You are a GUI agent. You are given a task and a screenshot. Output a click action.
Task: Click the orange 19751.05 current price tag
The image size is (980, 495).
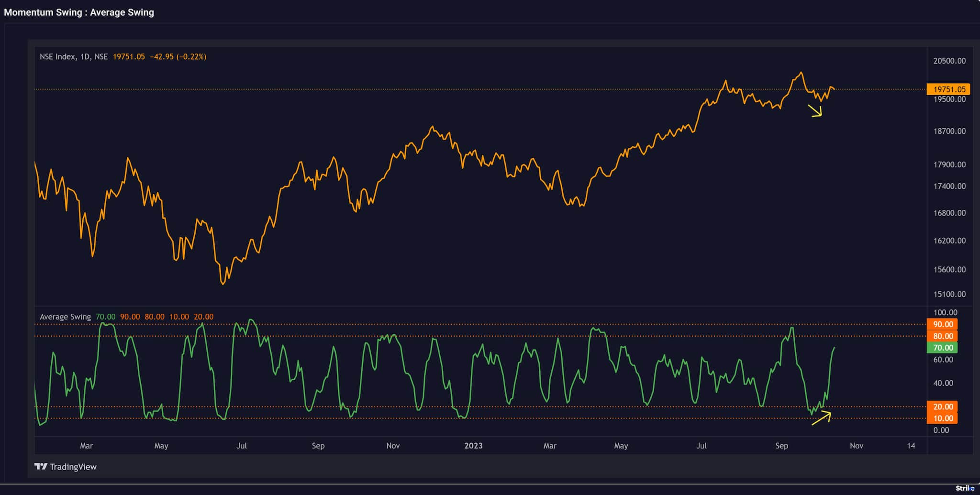(948, 89)
